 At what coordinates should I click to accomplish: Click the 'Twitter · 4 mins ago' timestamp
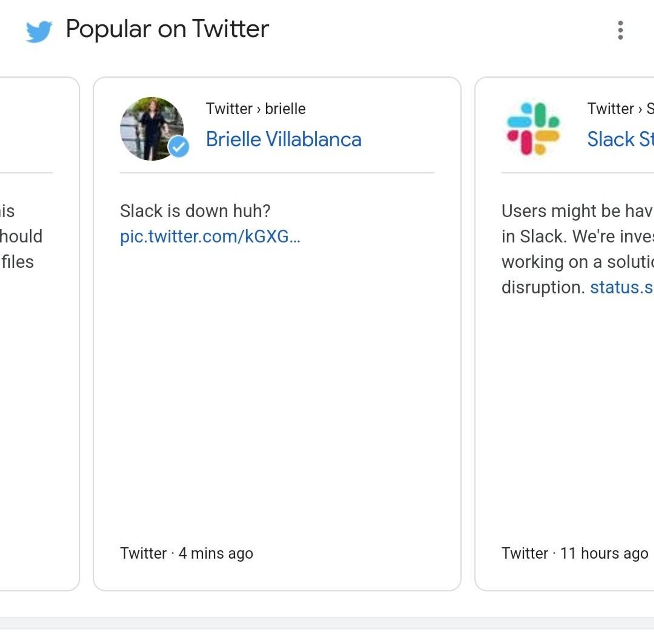point(187,554)
